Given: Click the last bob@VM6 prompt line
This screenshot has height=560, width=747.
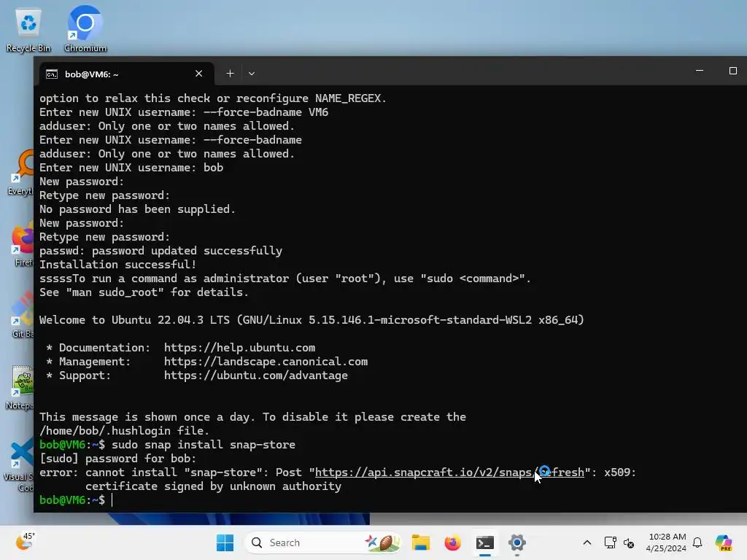Looking at the screenshot, I should click(x=72, y=500).
